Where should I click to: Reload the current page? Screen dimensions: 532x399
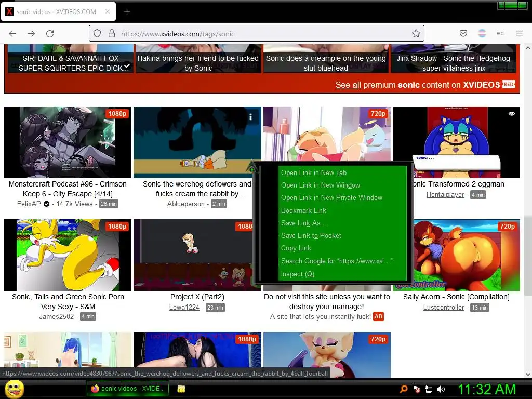pyautogui.click(x=50, y=34)
